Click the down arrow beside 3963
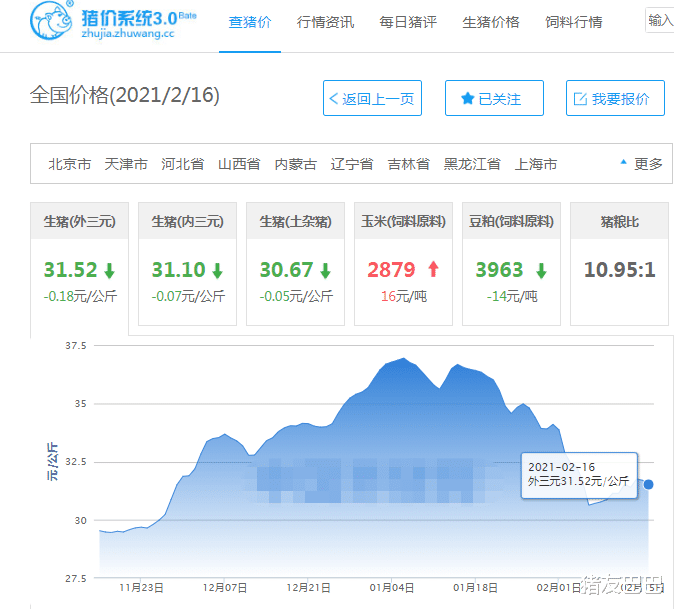Screen dimensions: 674x609 (x=542, y=271)
